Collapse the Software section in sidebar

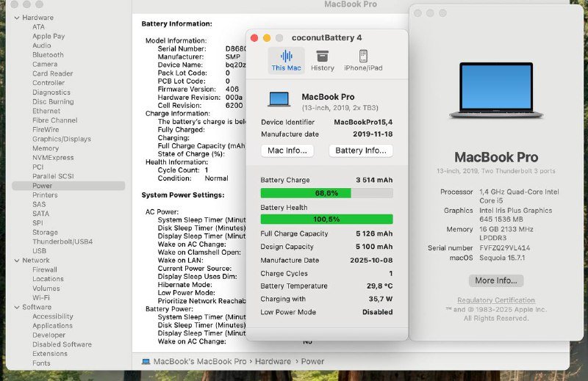pos(17,307)
